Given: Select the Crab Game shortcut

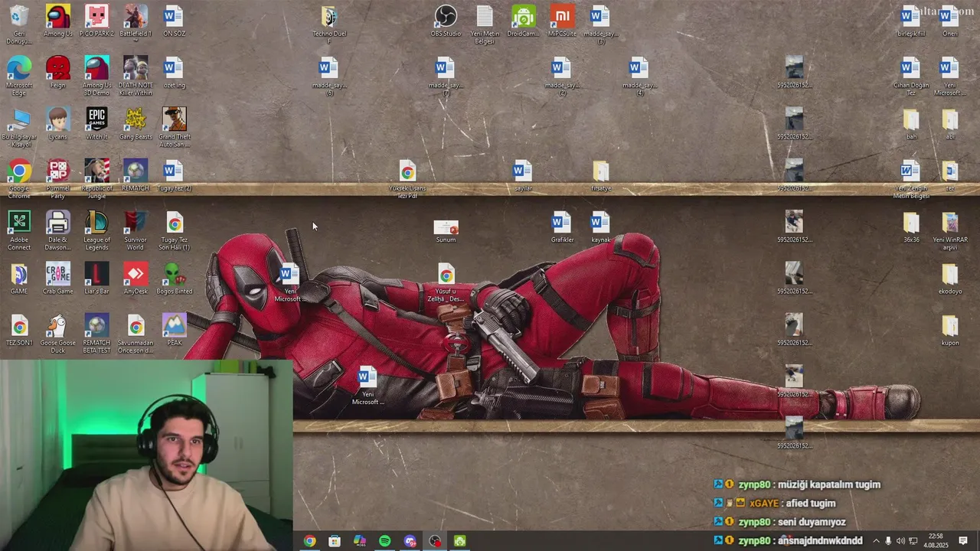Looking at the screenshot, I should tap(58, 279).
